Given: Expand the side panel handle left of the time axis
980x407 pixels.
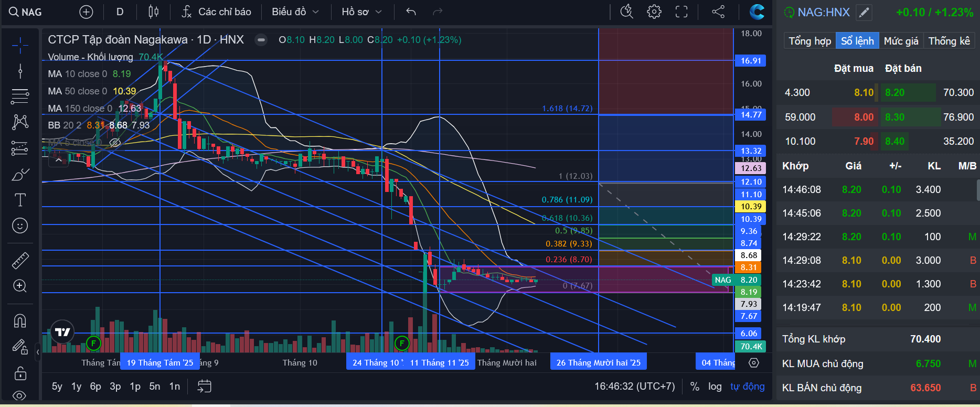Looking at the screenshot, I should [x=38, y=352].
